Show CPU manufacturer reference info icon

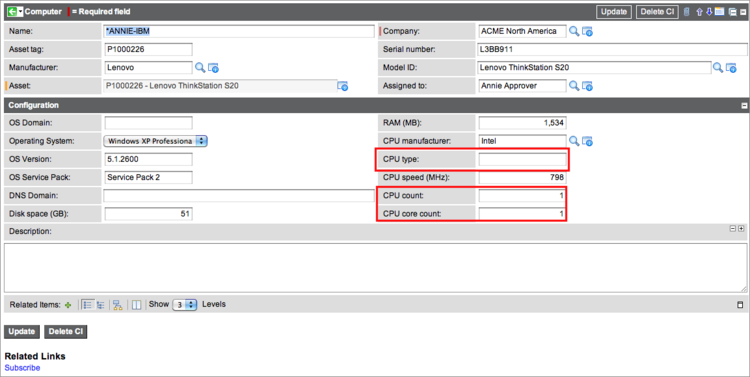click(587, 142)
